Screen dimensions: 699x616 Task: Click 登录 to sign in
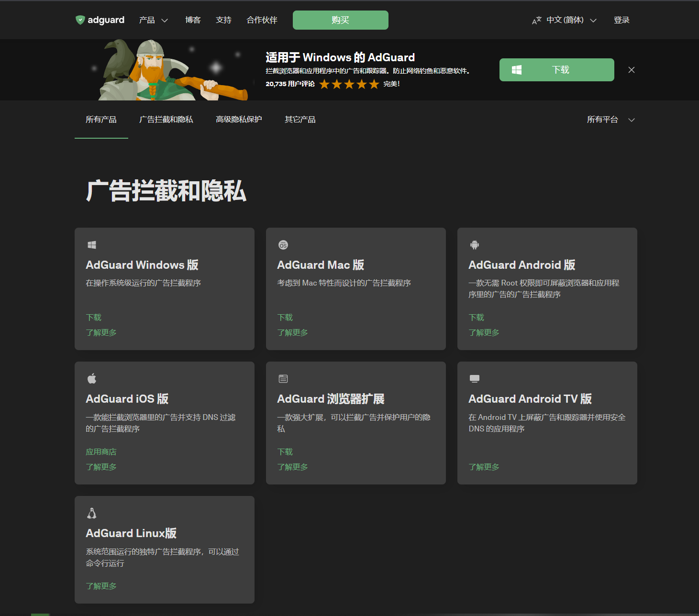tap(621, 20)
